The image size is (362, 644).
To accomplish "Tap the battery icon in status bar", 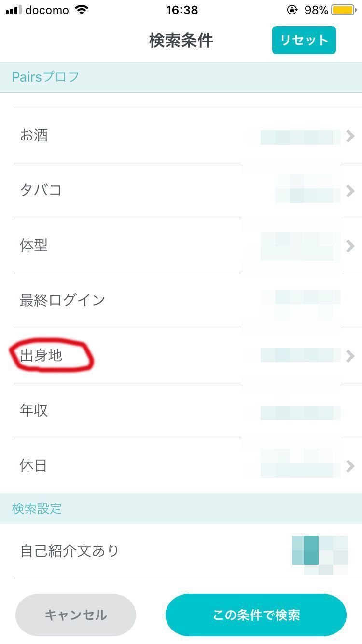I will click(x=344, y=10).
